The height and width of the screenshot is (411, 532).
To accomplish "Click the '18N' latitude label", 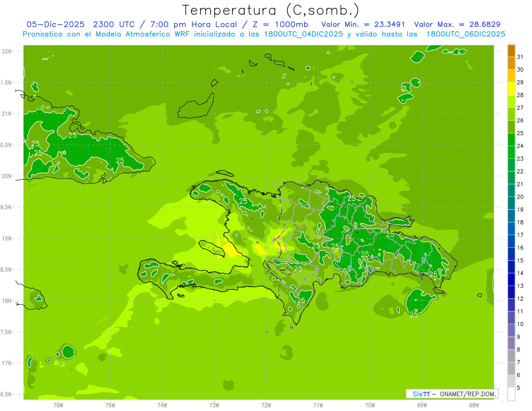I will click(x=7, y=301).
